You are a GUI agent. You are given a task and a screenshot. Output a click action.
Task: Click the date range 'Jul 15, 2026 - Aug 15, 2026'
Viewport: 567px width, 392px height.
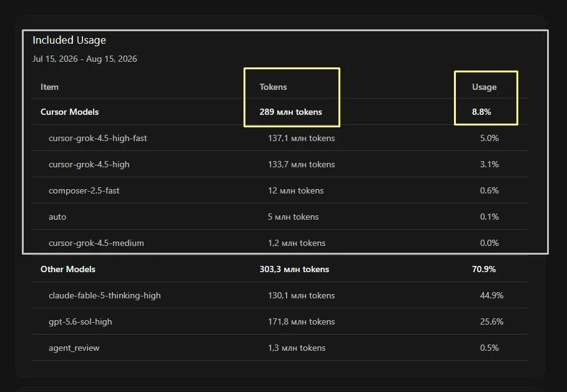coord(85,59)
